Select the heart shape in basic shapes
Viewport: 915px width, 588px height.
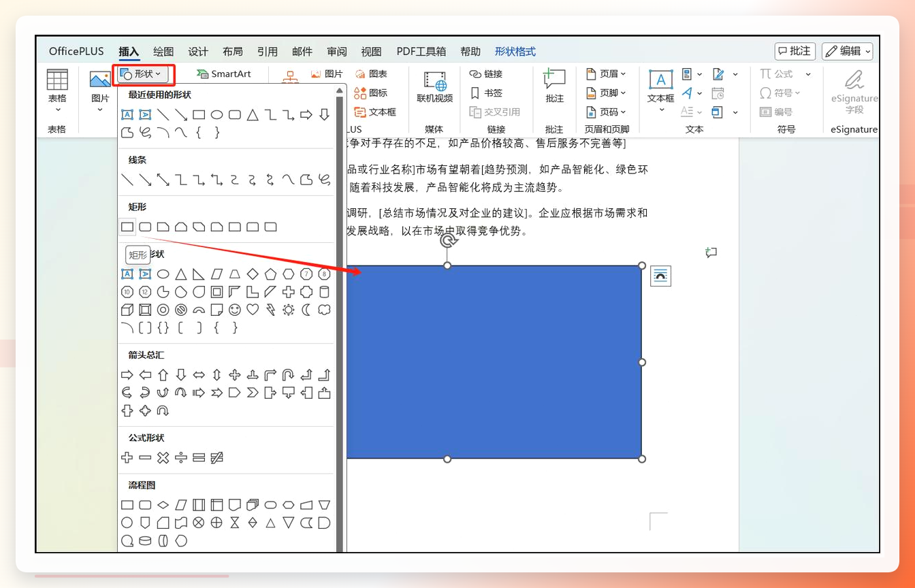(253, 310)
